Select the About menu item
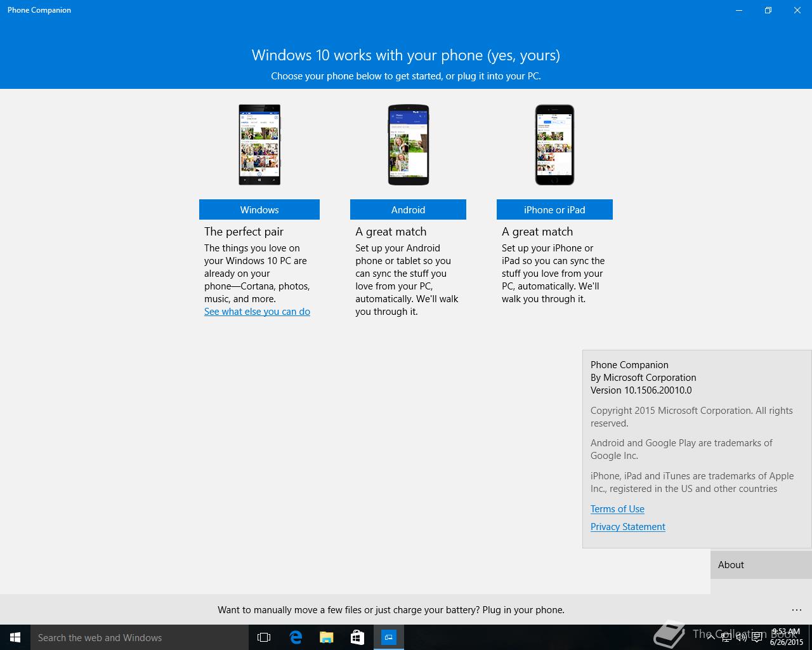Viewport: 812px width, 650px height. pos(761,565)
